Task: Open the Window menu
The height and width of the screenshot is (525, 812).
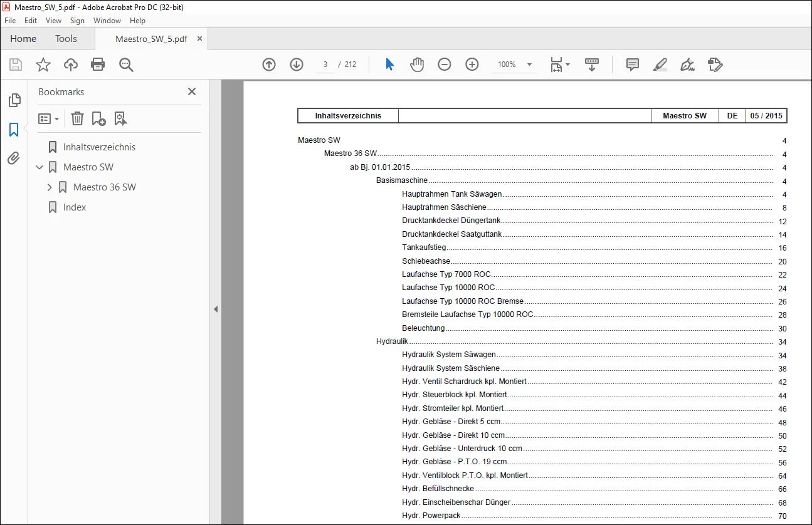Action: click(x=107, y=21)
